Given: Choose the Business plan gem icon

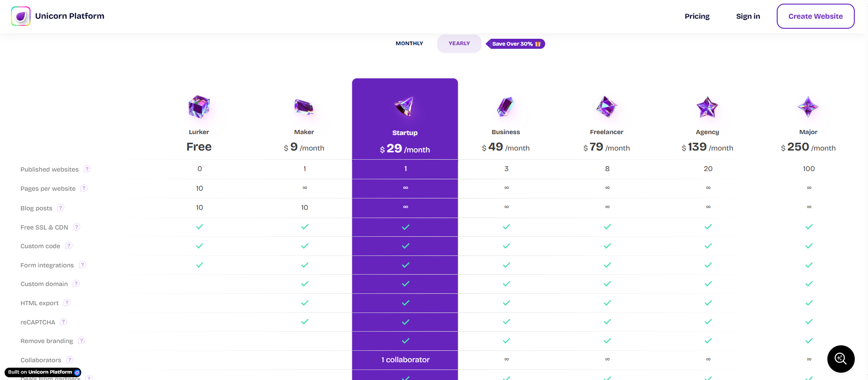Looking at the screenshot, I should click(x=506, y=107).
